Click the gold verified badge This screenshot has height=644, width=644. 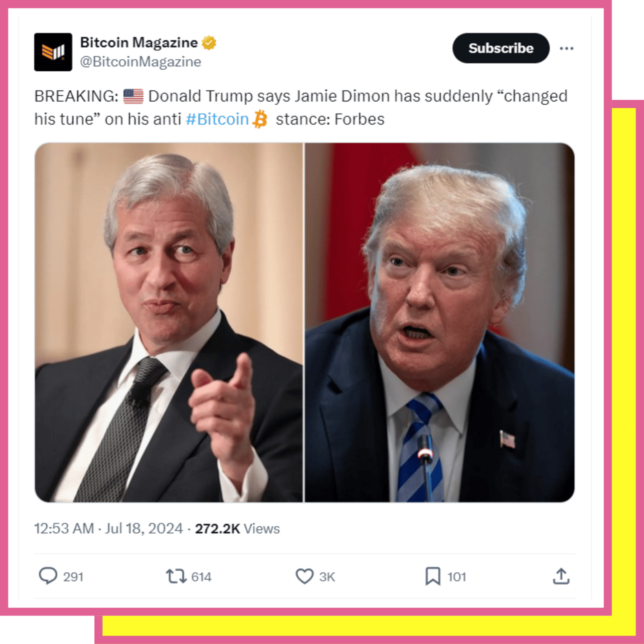click(209, 43)
